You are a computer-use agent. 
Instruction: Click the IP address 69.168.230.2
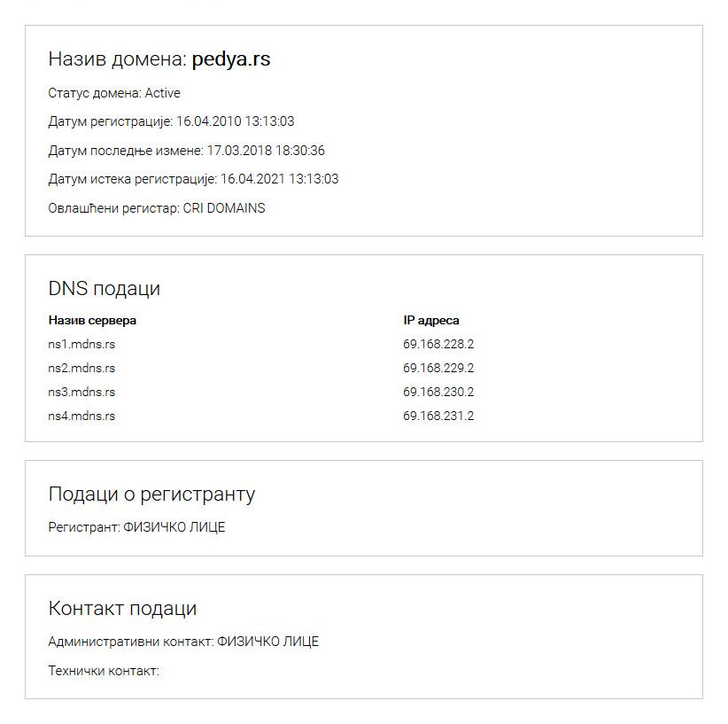[438, 393]
